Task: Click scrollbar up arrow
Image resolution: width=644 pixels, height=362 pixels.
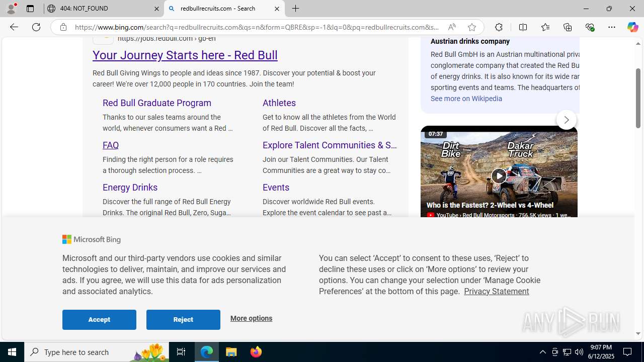Action: pos(638,43)
